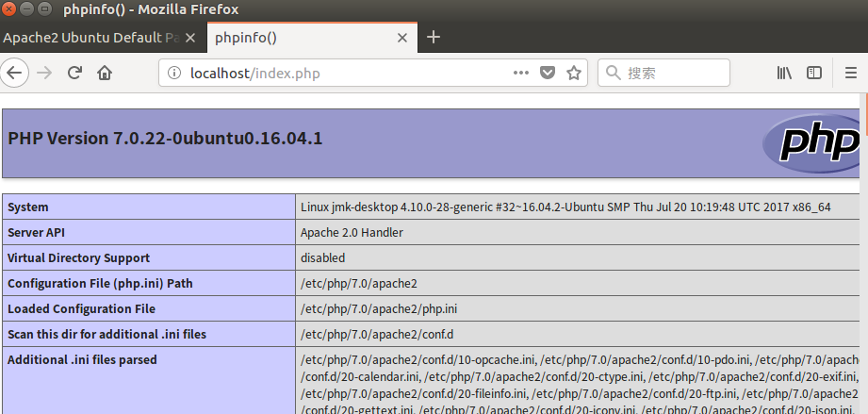
Task: Reload the current page
Action: pyautogui.click(x=74, y=73)
